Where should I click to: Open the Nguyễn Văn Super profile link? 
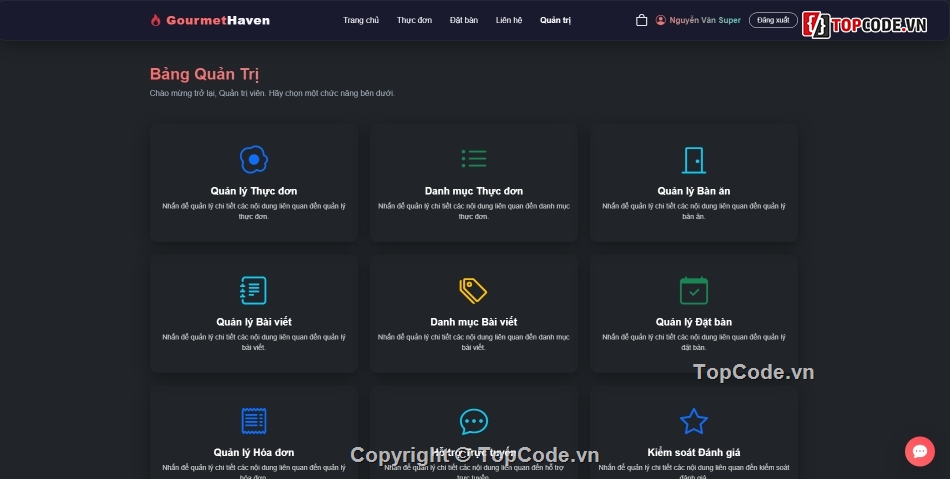(705, 20)
